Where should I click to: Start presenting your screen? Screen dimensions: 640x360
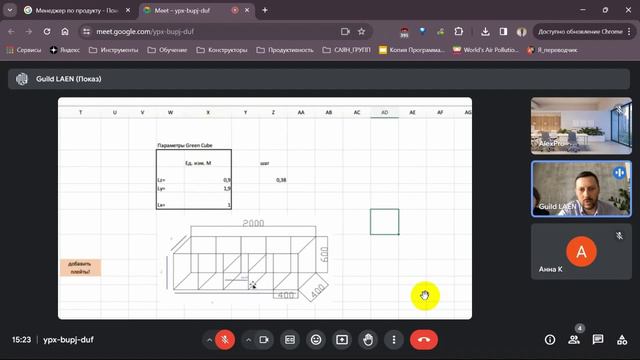pos(342,340)
